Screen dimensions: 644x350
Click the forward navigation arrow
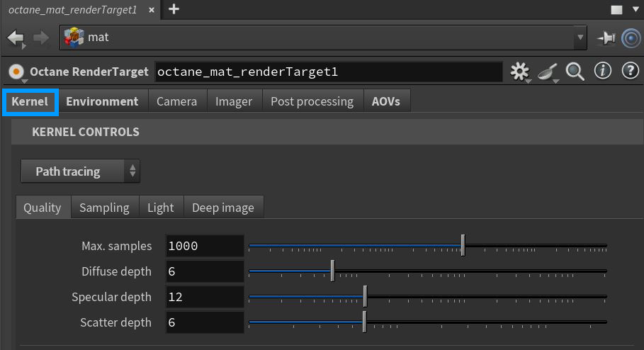pyautogui.click(x=40, y=38)
